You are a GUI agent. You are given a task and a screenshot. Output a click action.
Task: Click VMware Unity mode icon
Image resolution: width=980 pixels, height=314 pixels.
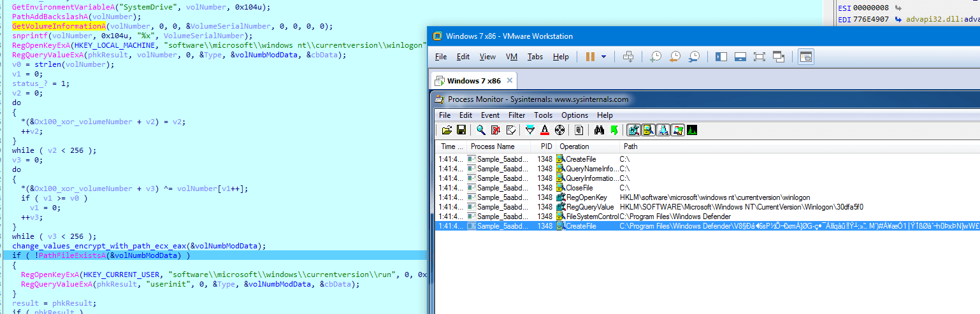pyautogui.click(x=779, y=57)
